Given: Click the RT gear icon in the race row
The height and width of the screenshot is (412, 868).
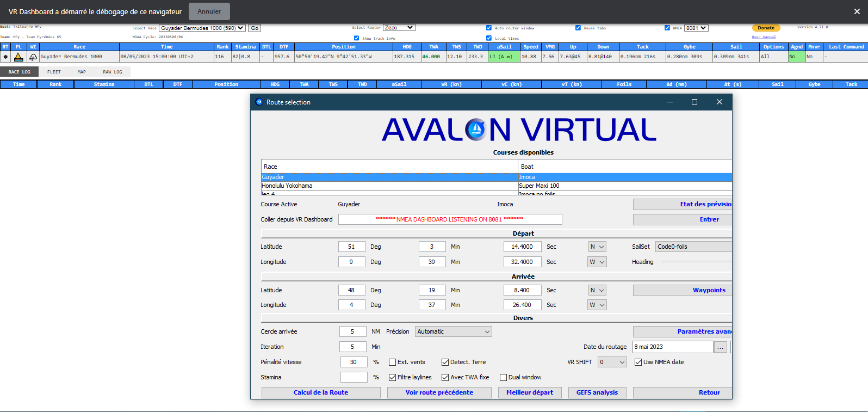Looking at the screenshot, I should point(5,57).
